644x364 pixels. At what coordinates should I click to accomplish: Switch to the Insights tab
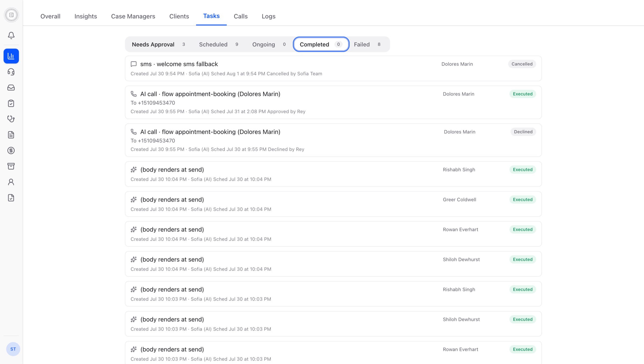tap(86, 16)
